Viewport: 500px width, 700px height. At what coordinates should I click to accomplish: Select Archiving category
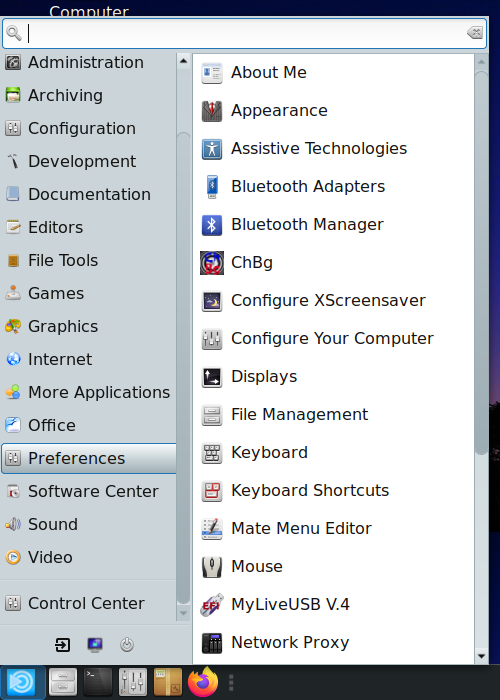pyautogui.click(x=88, y=96)
